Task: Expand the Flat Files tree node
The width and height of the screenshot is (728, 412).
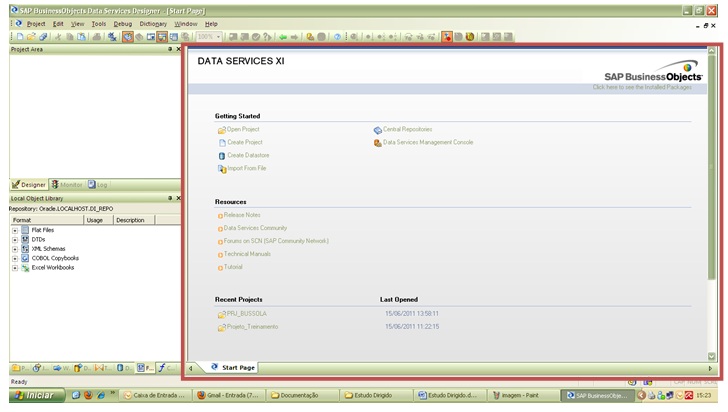Action: pyautogui.click(x=15, y=230)
